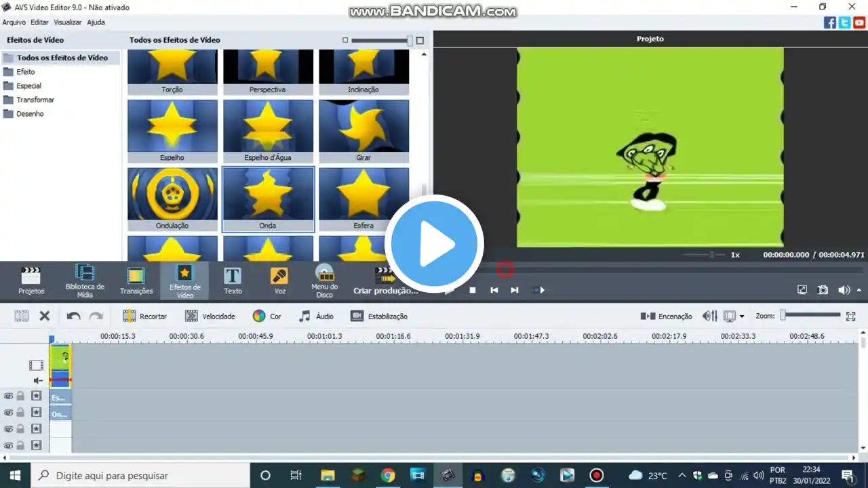The width and height of the screenshot is (868, 488).
Task: Select the Ondulação effect thumbnail
Action: coord(172,199)
